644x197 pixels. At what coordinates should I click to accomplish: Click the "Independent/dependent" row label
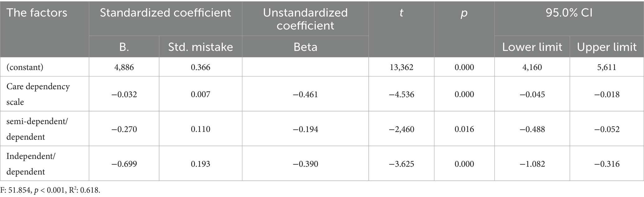pyautogui.click(x=31, y=164)
